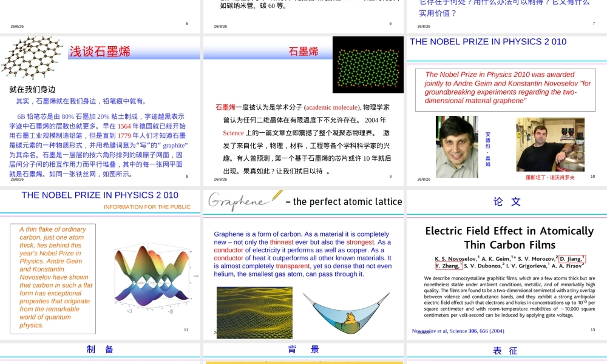The image size is (607, 364).
Task: Open the 表征 slide
Action: (507, 354)
